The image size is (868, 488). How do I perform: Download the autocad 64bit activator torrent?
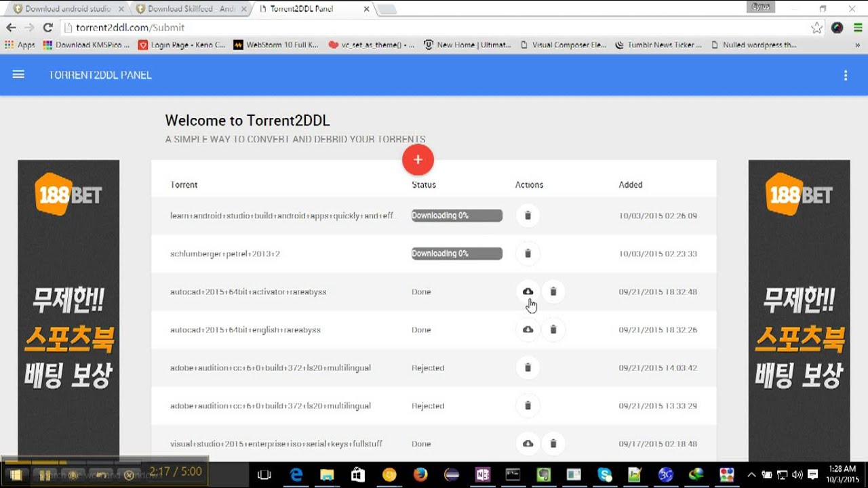[528, 291]
